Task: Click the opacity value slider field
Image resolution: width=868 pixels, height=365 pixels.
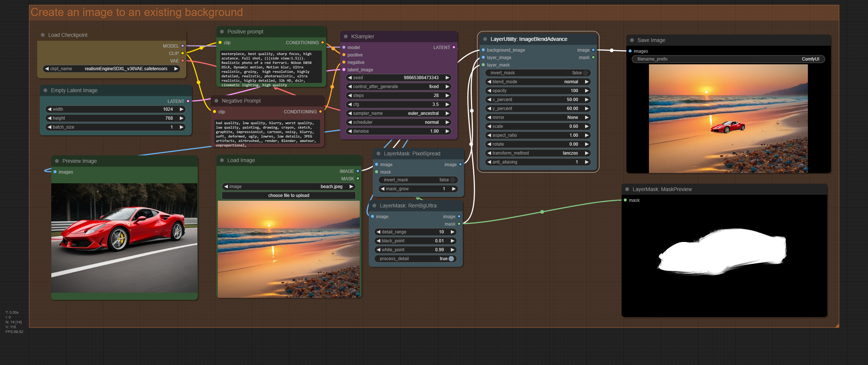Action: point(538,91)
